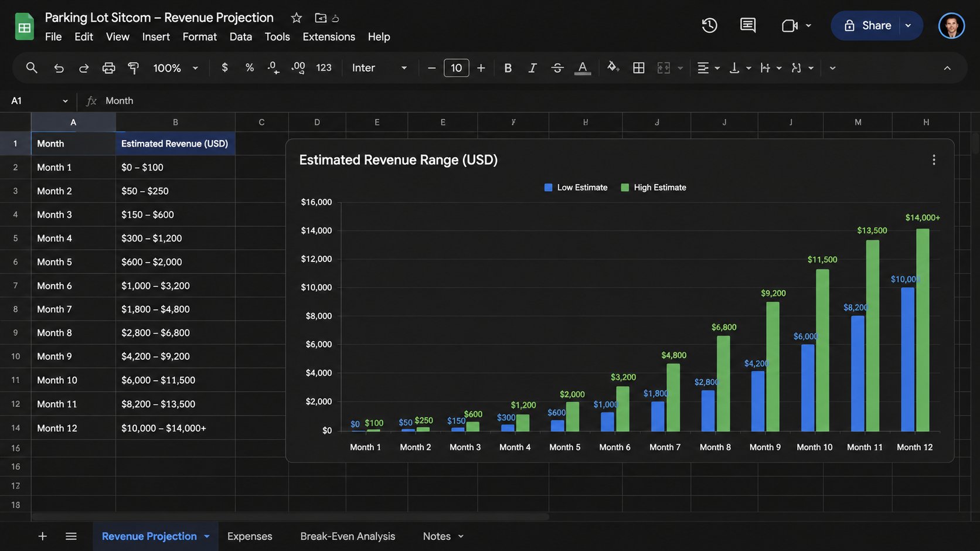980x551 pixels.
Task: Click the Share button
Action: click(x=868, y=25)
